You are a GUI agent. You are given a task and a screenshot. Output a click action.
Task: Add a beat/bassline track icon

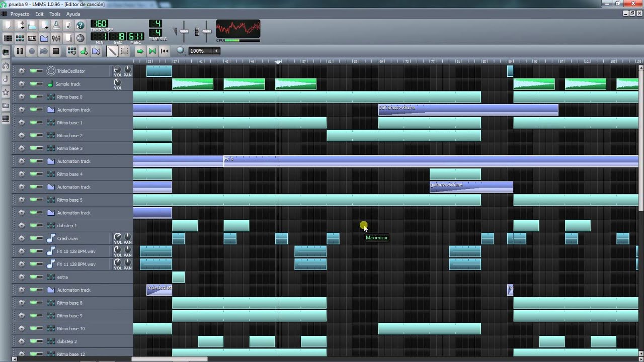coord(72,51)
